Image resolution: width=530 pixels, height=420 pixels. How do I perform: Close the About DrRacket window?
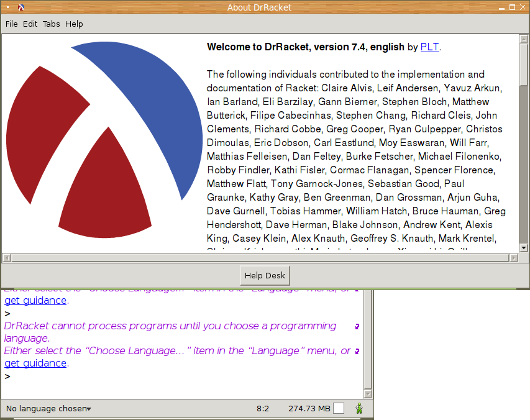pyautogui.click(x=523, y=7)
